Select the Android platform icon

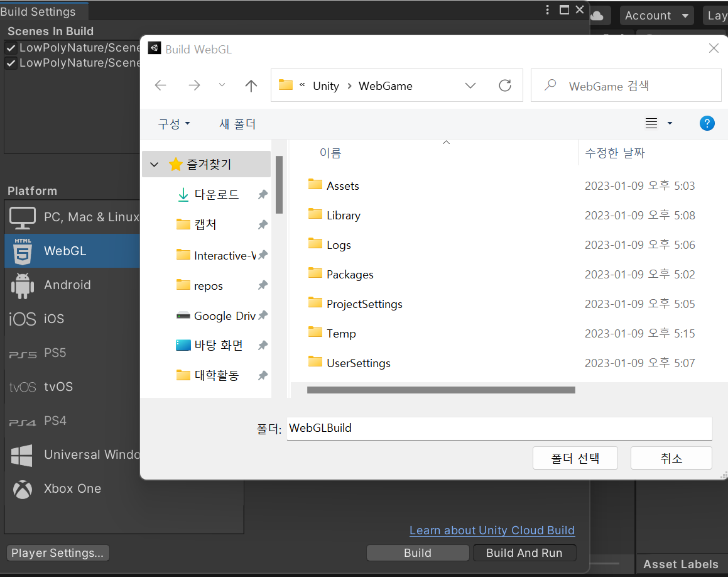coord(22,285)
